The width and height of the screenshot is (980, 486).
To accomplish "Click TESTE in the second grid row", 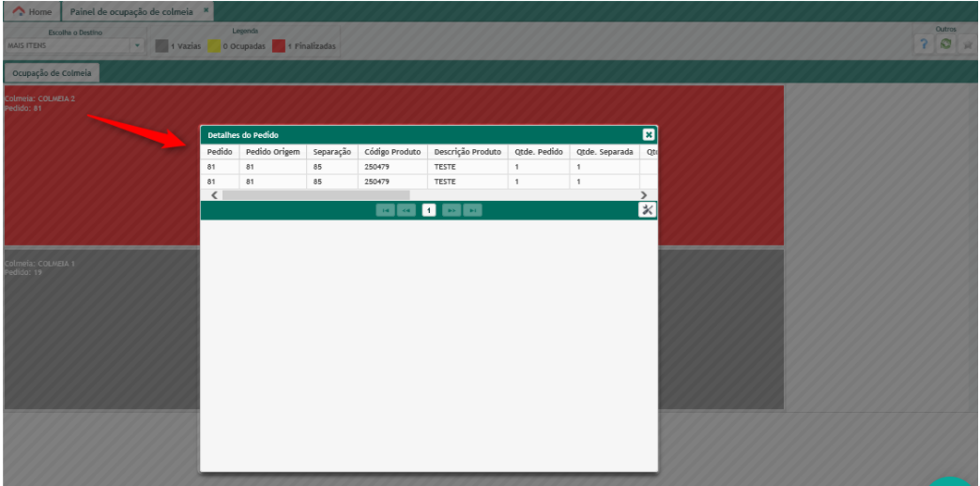I will [x=445, y=182].
